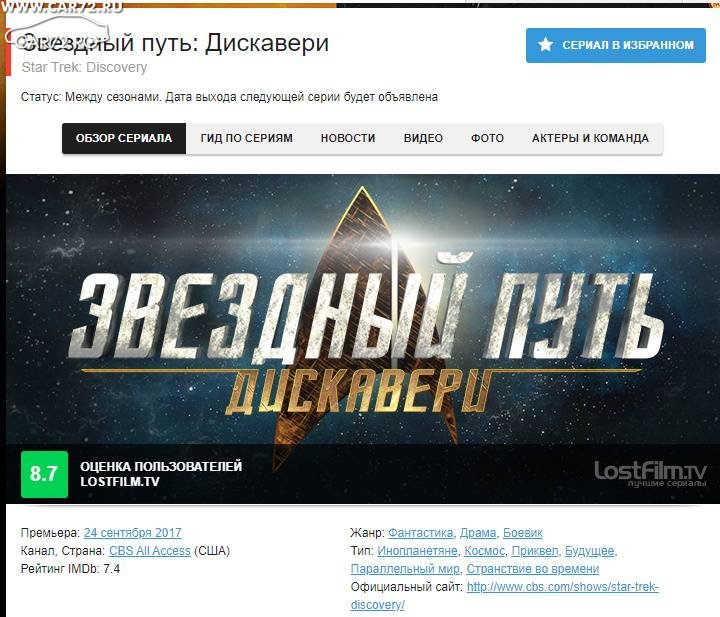
Task: Open the Актеры и команда tab
Action: (591, 138)
